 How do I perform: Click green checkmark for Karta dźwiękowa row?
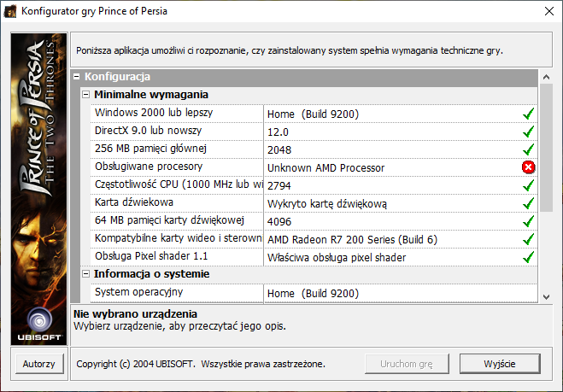coord(529,203)
